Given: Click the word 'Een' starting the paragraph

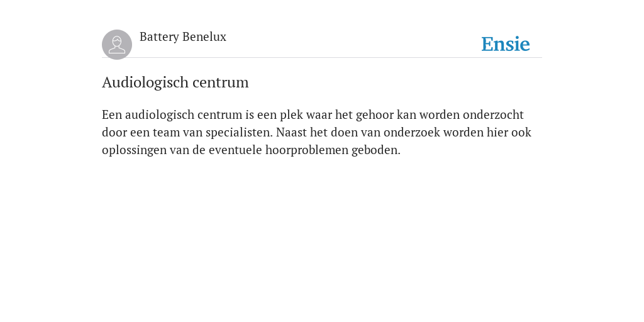Looking at the screenshot, I should (x=112, y=114).
